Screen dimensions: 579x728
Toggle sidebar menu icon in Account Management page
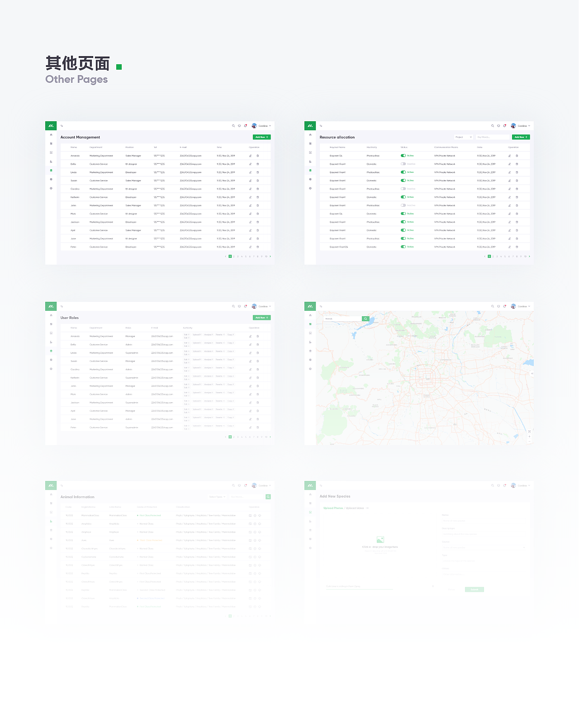point(62,126)
